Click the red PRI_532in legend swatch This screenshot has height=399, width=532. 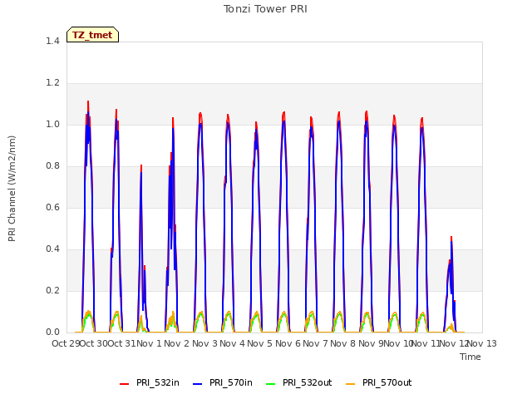(125, 384)
